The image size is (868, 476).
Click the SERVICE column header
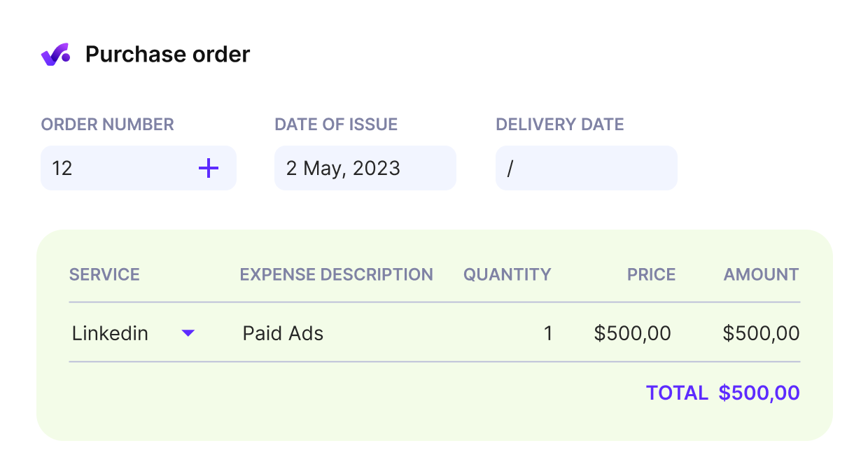click(104, 274)
